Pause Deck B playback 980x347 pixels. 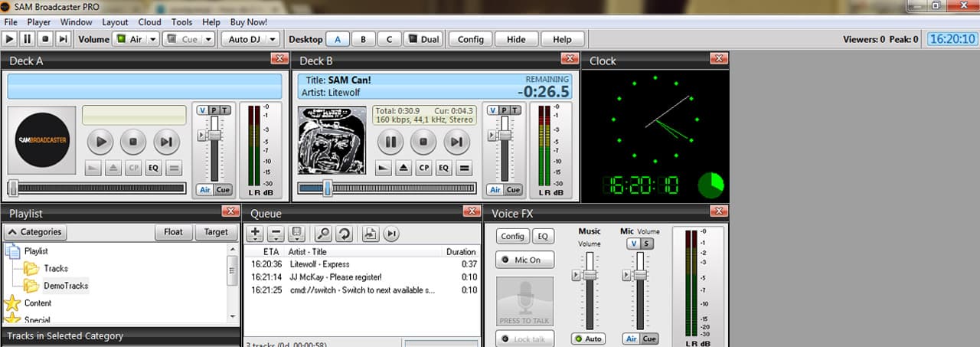point(390,142)
